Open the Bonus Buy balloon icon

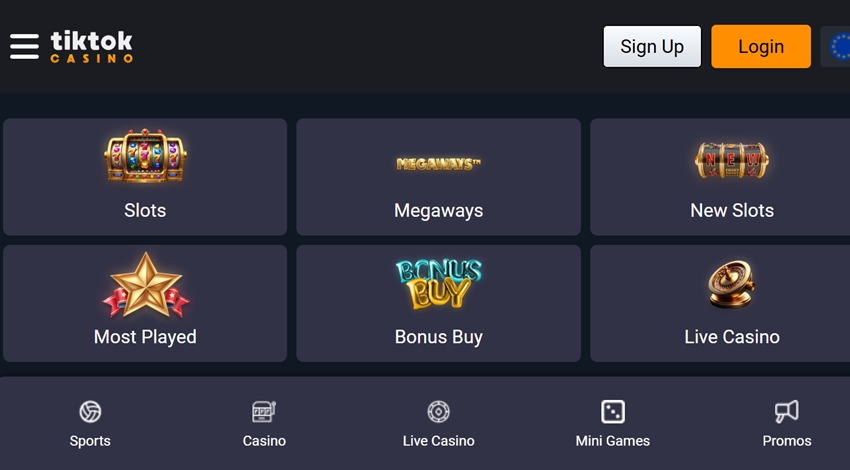439,284
